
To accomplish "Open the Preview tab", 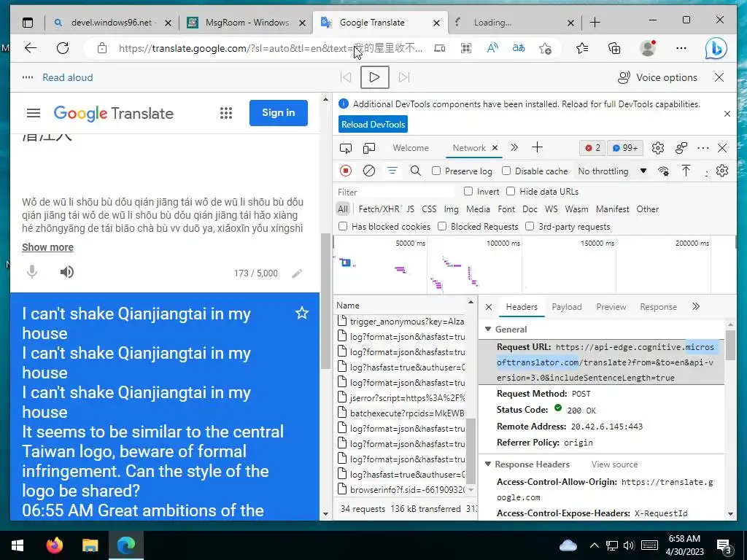I will click(611, 307).
